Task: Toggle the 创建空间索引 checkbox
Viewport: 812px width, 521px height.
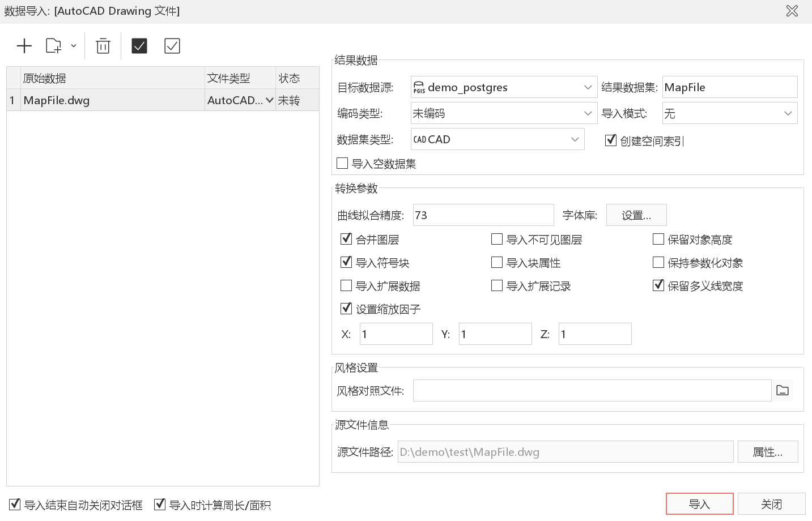Action: [611, 140]
